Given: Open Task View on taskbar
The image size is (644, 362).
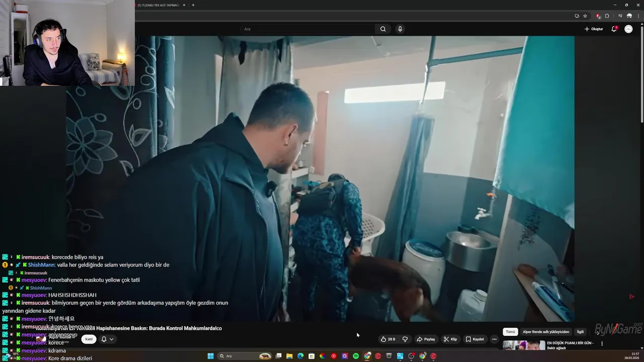Looking at the screenshot, I should (278, 356).
